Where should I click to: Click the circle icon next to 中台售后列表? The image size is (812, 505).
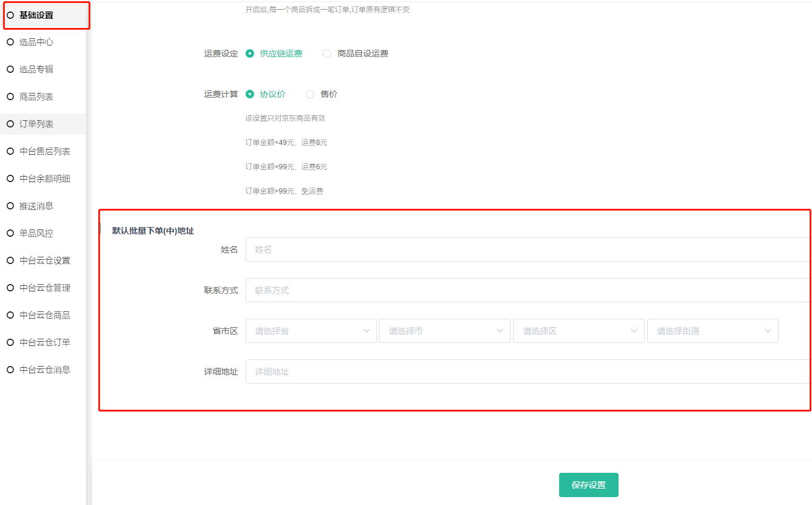click(10, 151)
